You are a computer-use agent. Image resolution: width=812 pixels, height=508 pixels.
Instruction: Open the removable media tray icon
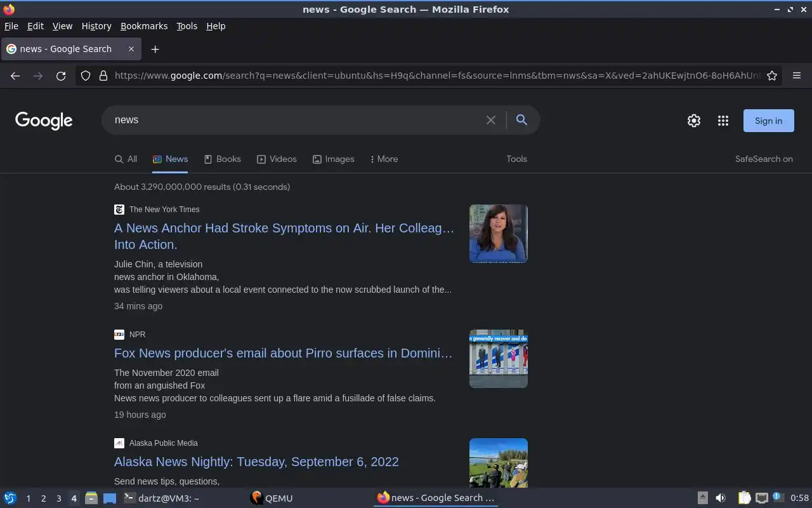click(703, 498)
